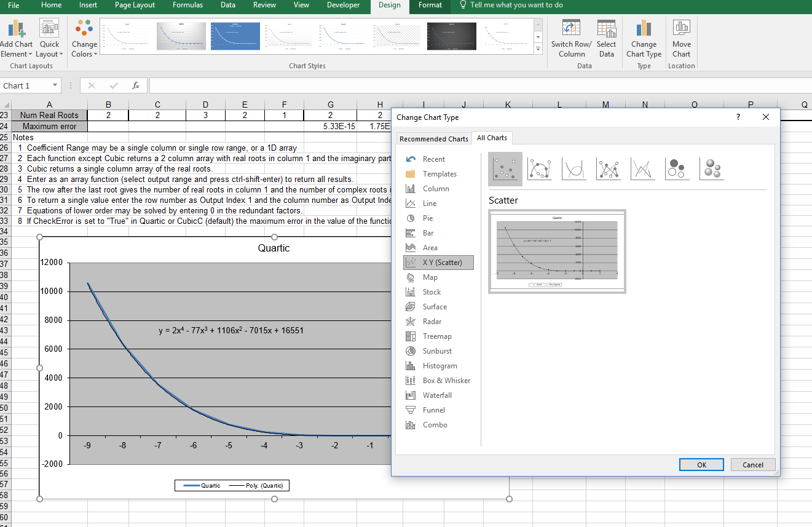Open the Add Chart Element dropdown
The height and width of the screenshot is (527, 812).
[17, 39]
